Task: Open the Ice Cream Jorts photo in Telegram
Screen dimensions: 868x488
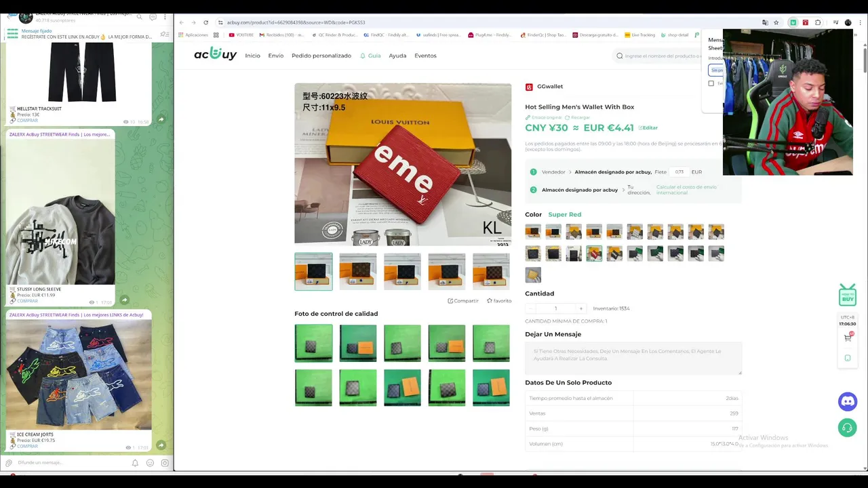Action: point(79,375)
